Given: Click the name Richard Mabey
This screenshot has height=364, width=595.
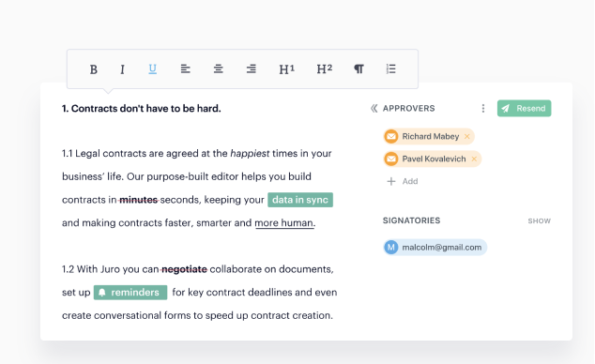Looking at the screenshot, I should pyautogui.click(x=431, y=137).
